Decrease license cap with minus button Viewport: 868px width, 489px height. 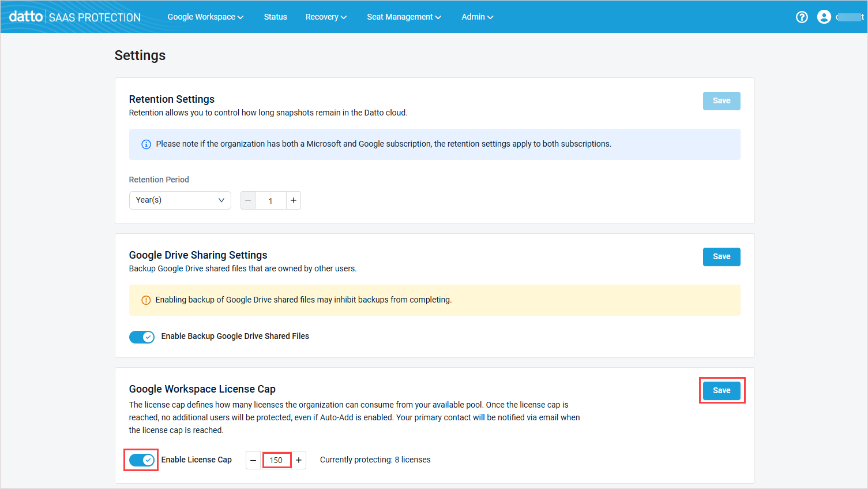[253, 460]
